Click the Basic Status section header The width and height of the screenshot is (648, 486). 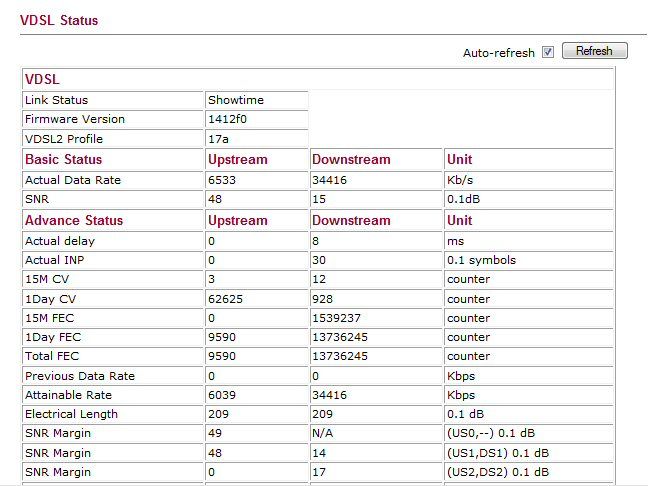click(x=63, y=160)
